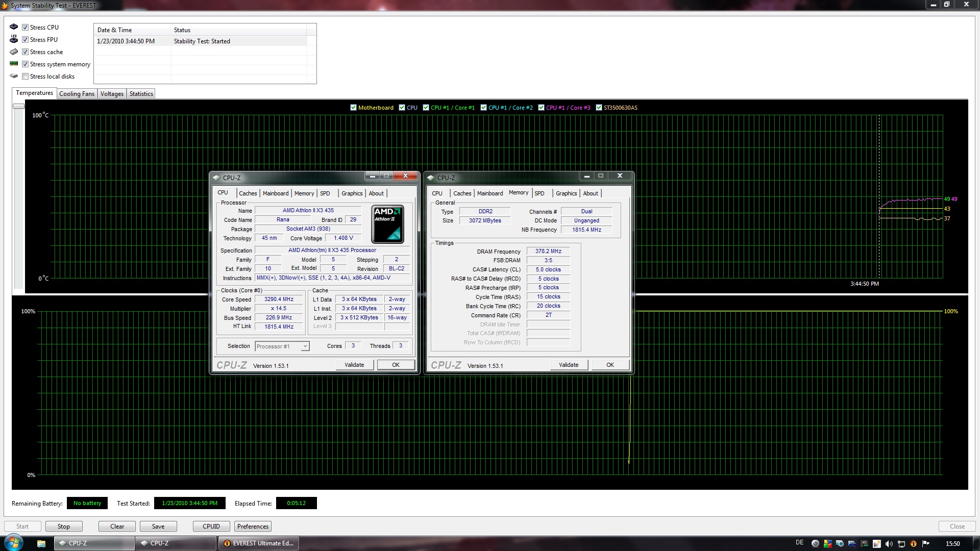Click the Save button

coord(158,526)
